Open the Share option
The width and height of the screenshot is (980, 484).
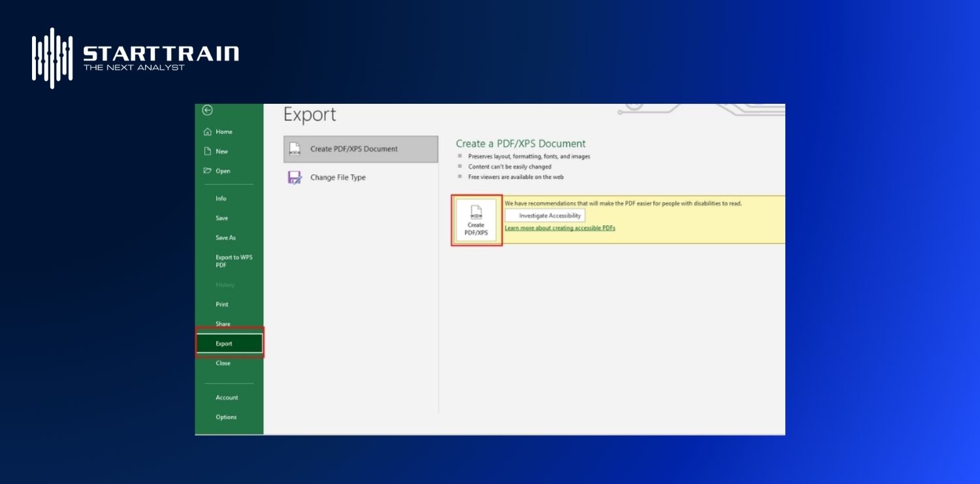[223, 324]
